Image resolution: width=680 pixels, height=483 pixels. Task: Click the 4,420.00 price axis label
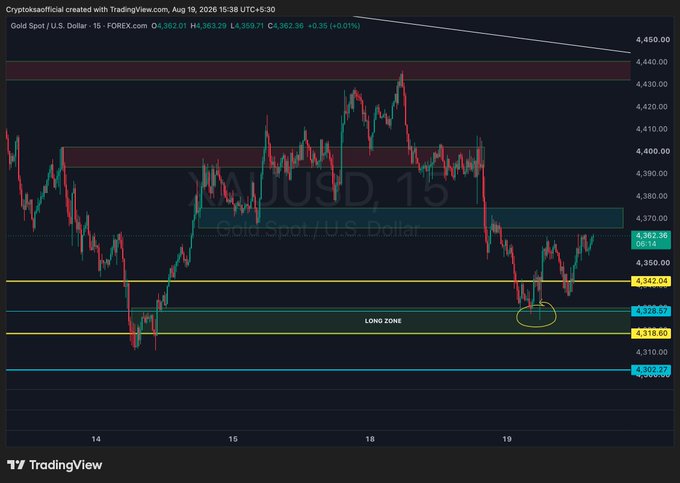(x=651, y=107)
